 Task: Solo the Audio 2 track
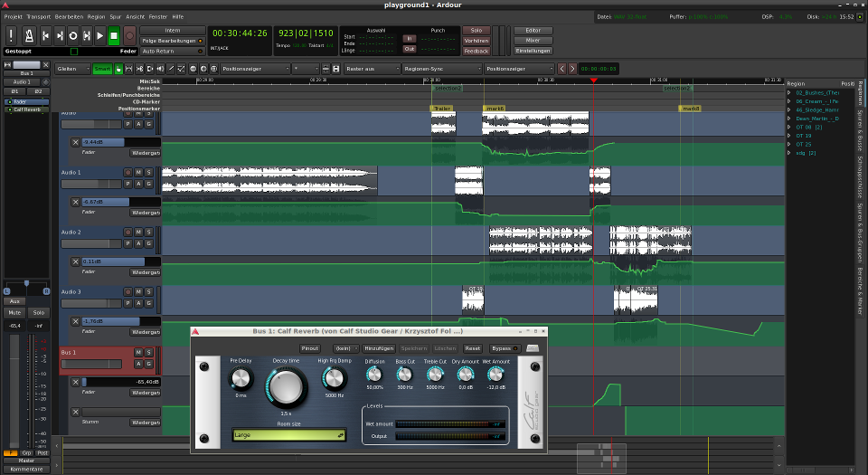[x=148, y=232]
